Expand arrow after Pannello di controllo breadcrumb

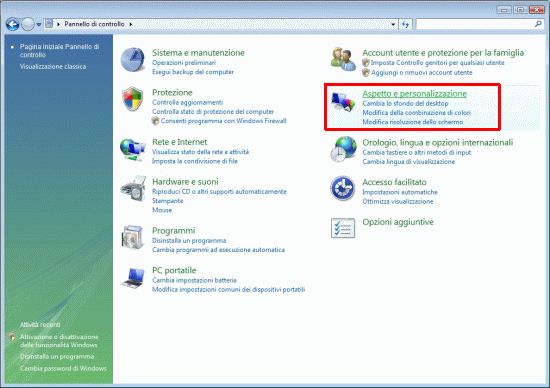(x=130, y=24)
